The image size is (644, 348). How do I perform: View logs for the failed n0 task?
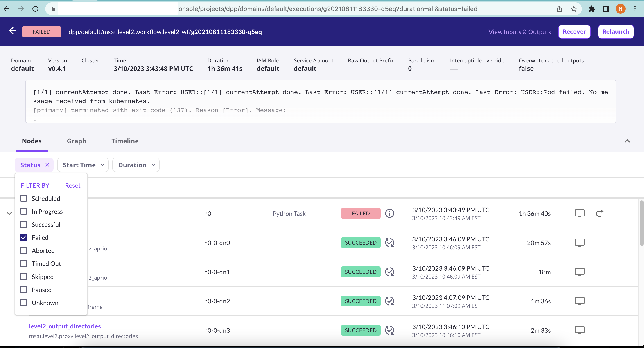(x=580, y=213)
